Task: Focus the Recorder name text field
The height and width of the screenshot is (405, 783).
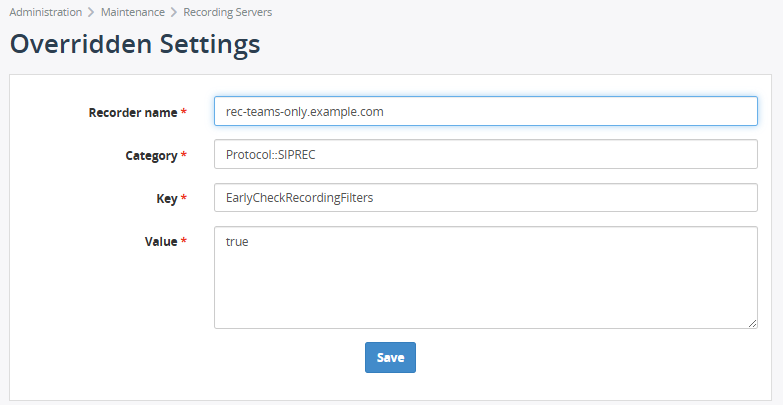Action: point(485,111)
